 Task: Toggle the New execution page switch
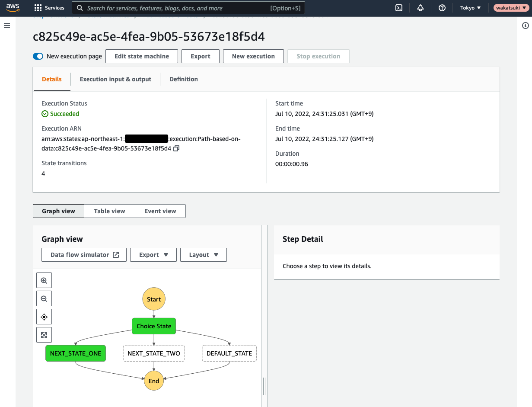tap(38, 56)
